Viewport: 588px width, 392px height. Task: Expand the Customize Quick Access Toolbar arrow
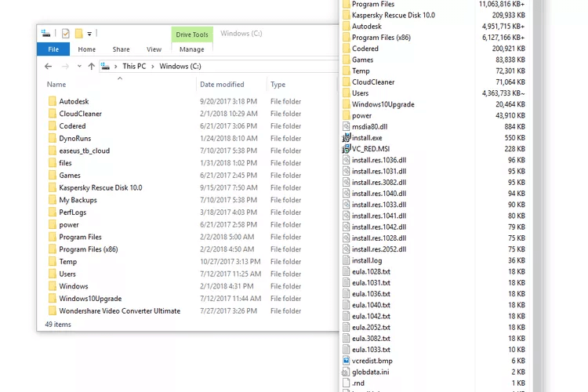tap(89, 34)
